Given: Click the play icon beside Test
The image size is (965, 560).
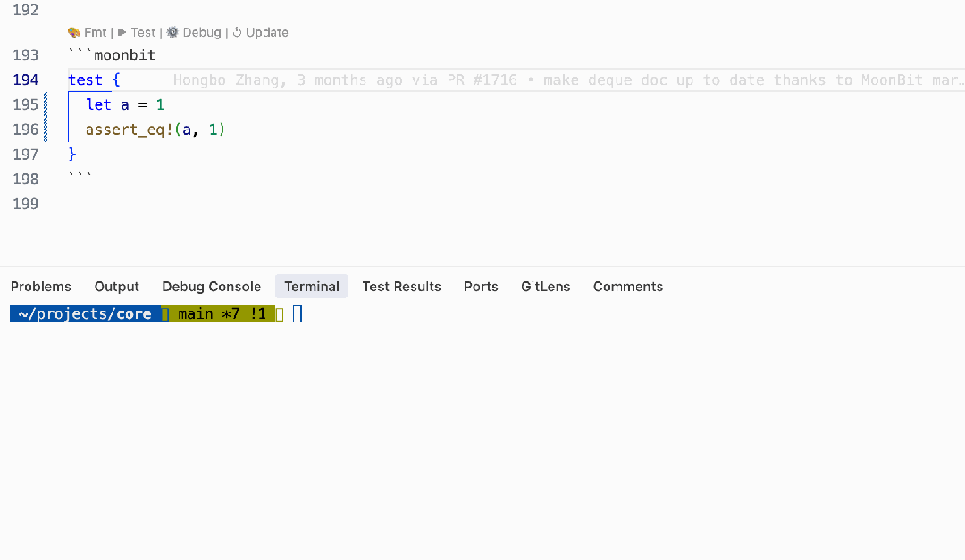Looking at the screenshot, I should tap(122, 33).
